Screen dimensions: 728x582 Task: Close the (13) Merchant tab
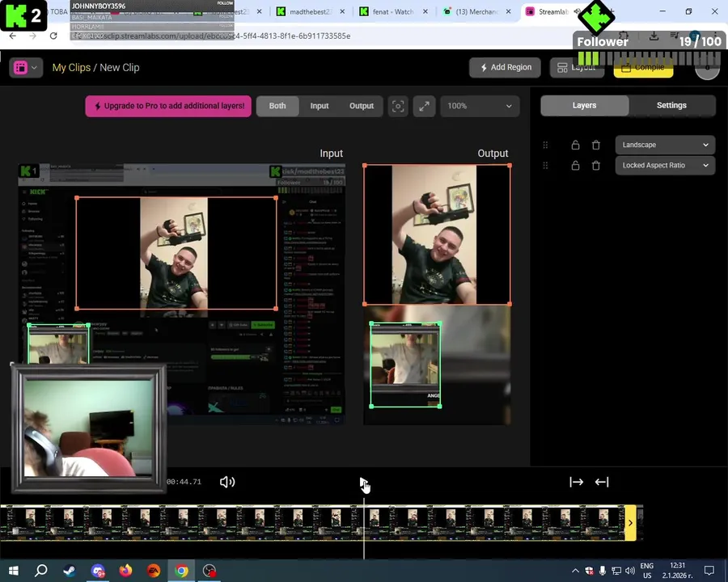tap(509, 11)
